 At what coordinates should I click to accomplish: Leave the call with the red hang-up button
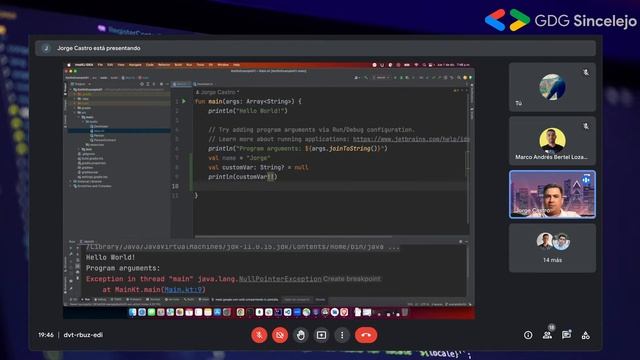tap(366, 335)
